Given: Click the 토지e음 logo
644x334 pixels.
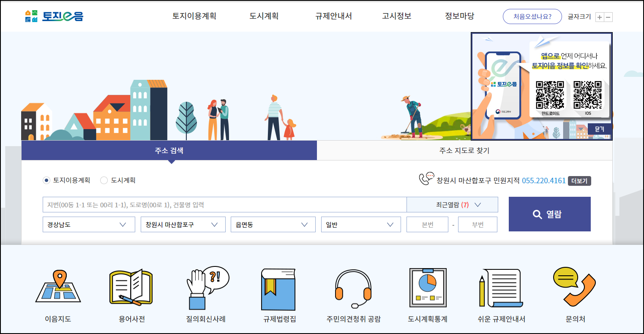Looking at the screenshot, I should point(54,16).
